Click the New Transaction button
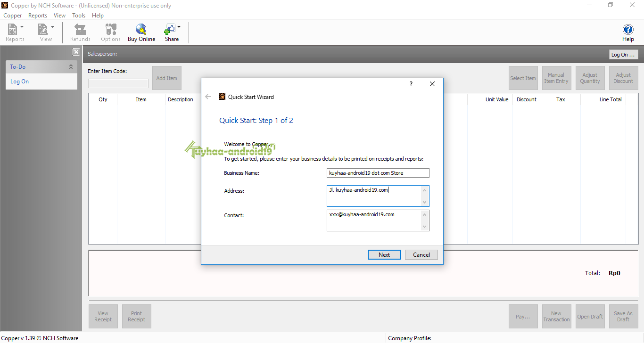644x343 pixels. [556, 317]
